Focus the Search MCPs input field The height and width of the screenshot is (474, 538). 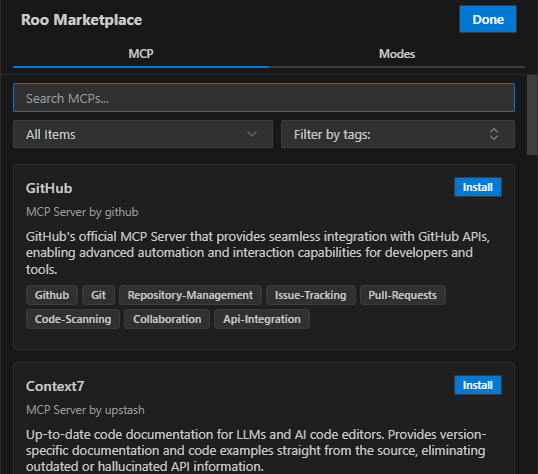click(x=264, y=98)
